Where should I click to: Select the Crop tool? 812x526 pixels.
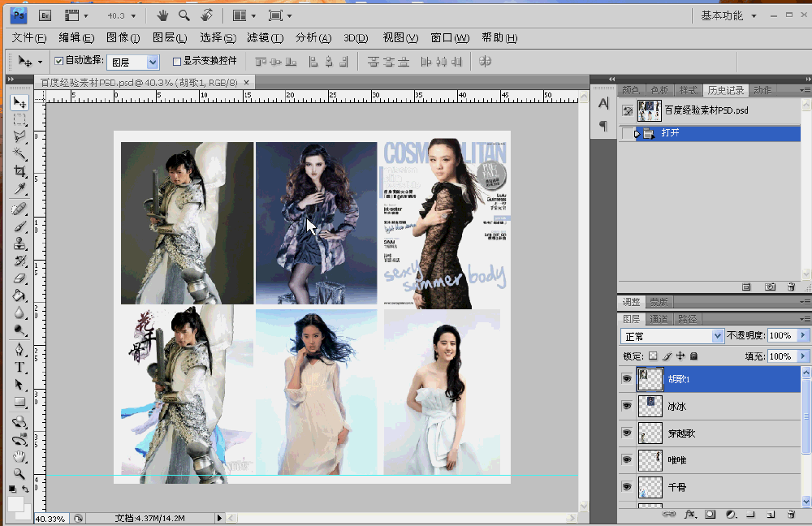19,170
